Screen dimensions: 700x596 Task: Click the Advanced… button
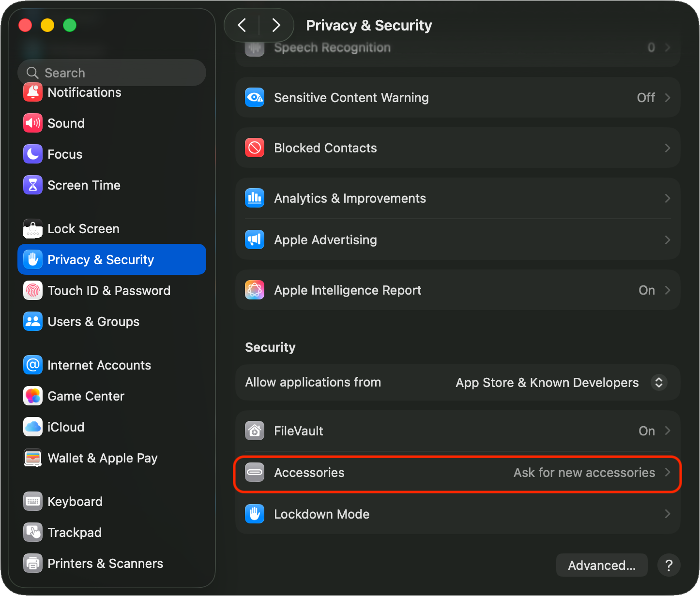(601, 566)
